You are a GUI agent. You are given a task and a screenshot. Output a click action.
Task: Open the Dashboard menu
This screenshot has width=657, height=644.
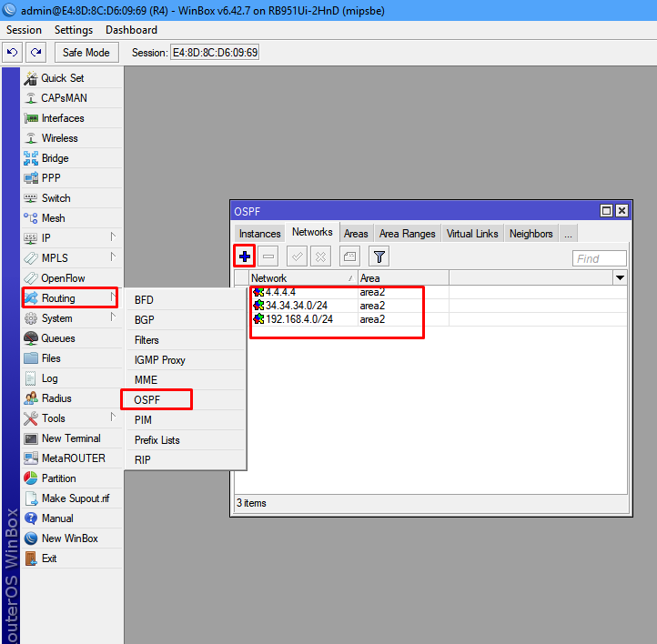pyautogui.click(x=132, y=30)
